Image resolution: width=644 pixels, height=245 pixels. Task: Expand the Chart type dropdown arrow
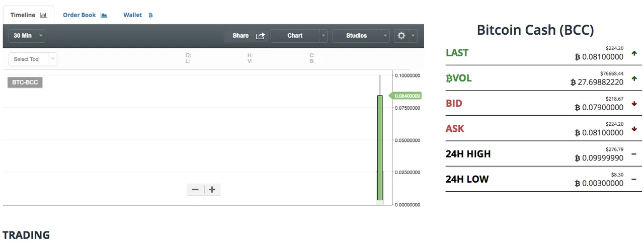[324, 36]
